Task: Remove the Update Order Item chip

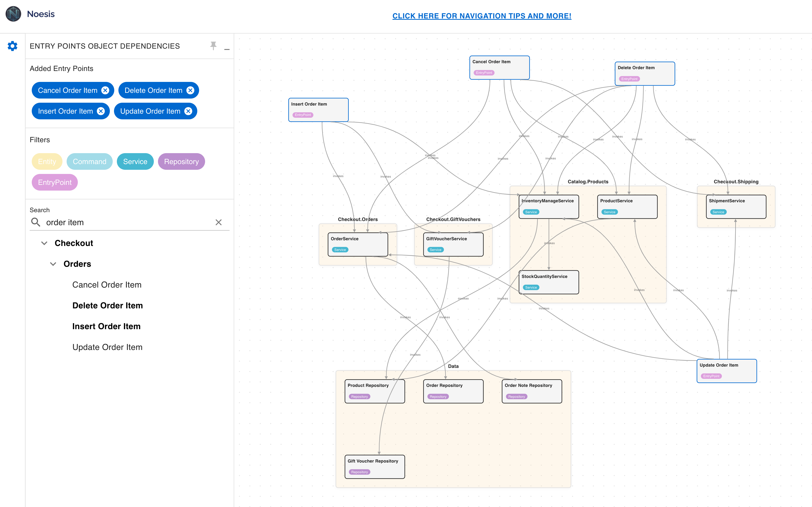Action: tap(188, 111)
